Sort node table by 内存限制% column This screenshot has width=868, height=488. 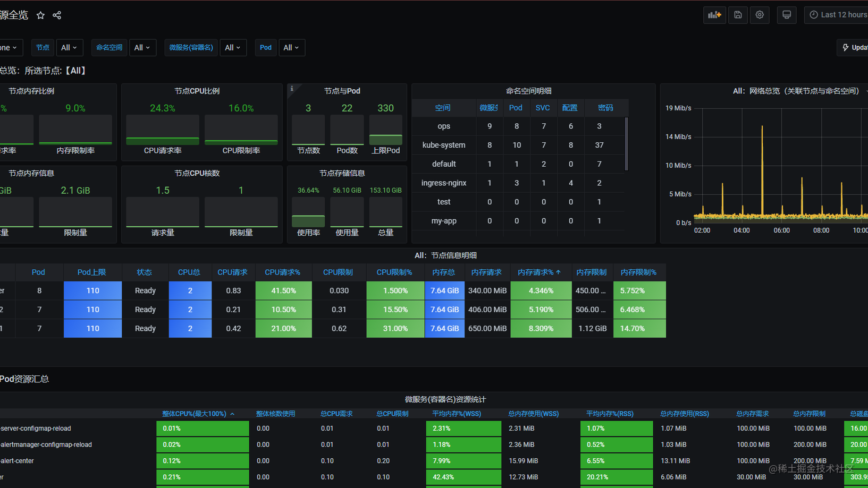639,272
